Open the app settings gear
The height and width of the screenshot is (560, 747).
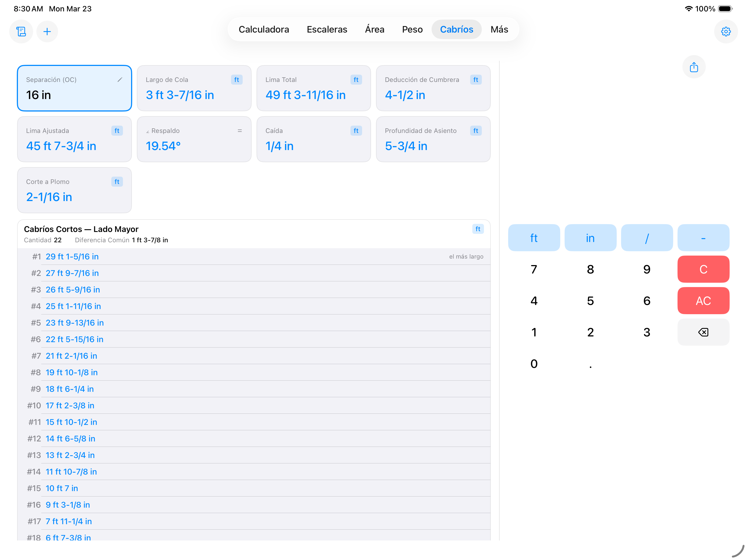[726, 31]
